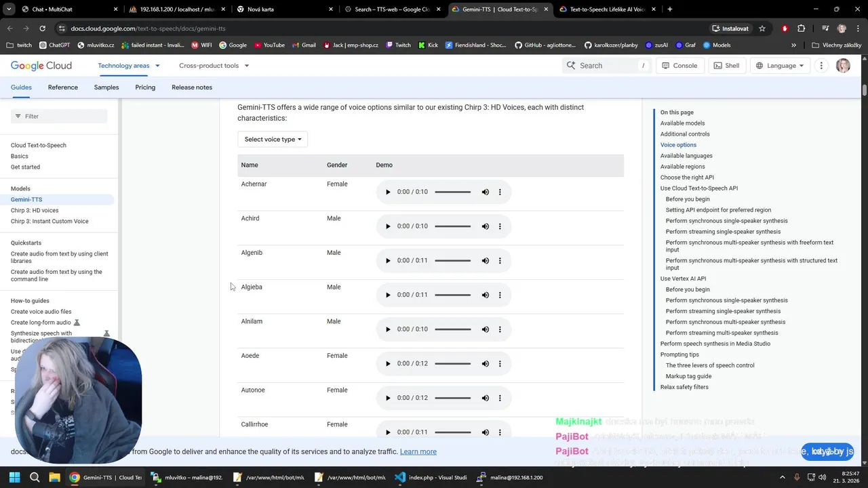This screenshot has width=868, height=488.
Task: Click the browser address bar
Action: [x=380, y=28]
